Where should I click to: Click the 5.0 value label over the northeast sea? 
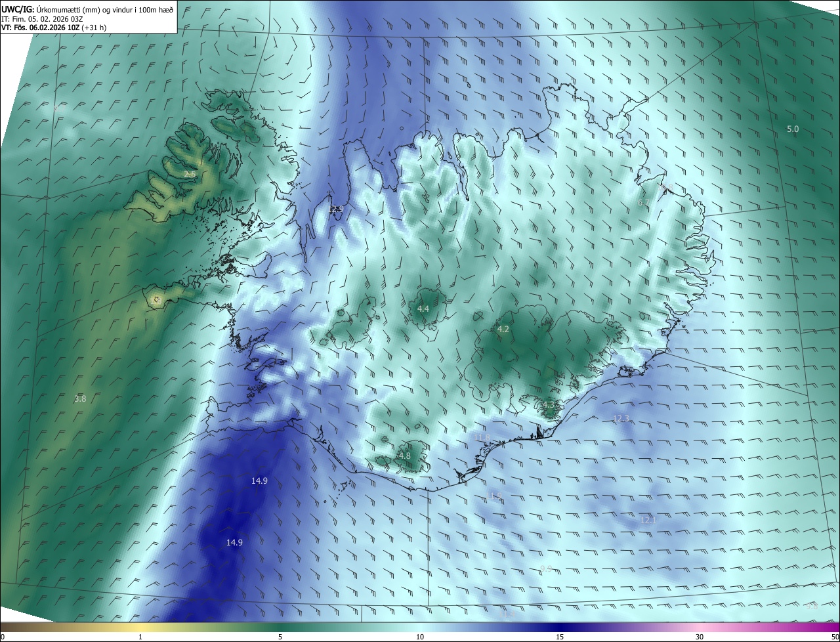click(x=793, y=129)
